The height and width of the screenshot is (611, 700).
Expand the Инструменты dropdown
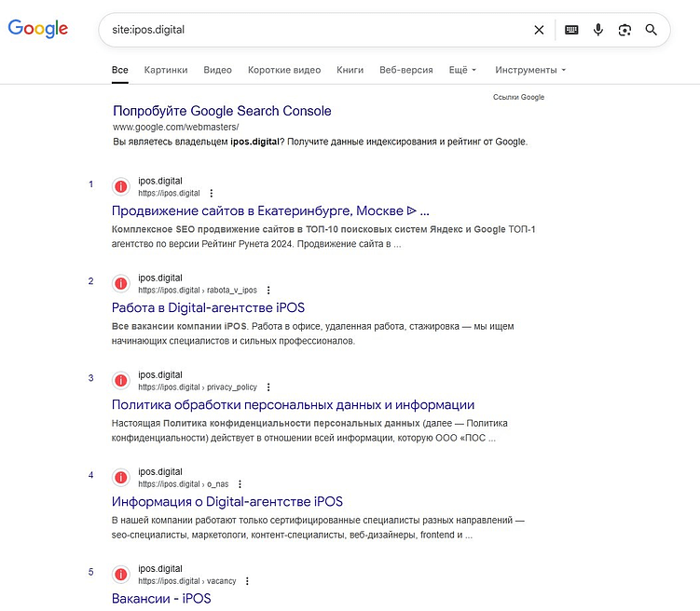[x=530, y=70]
